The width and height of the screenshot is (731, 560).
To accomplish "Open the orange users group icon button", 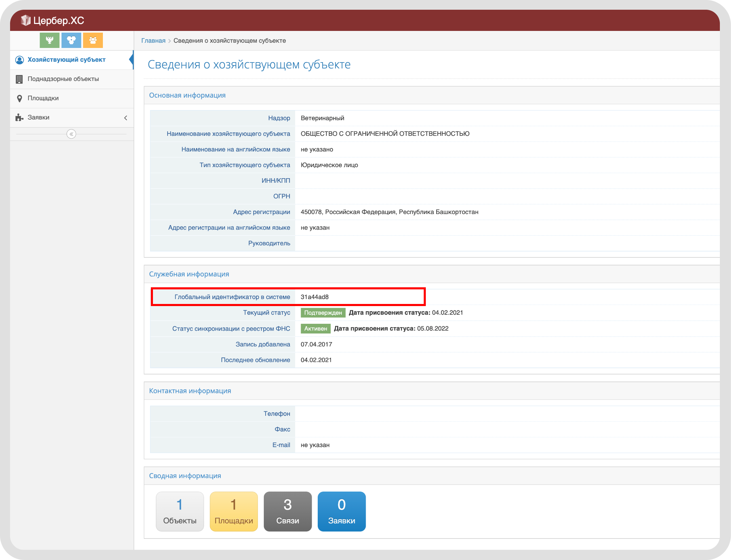I will 93,40.
